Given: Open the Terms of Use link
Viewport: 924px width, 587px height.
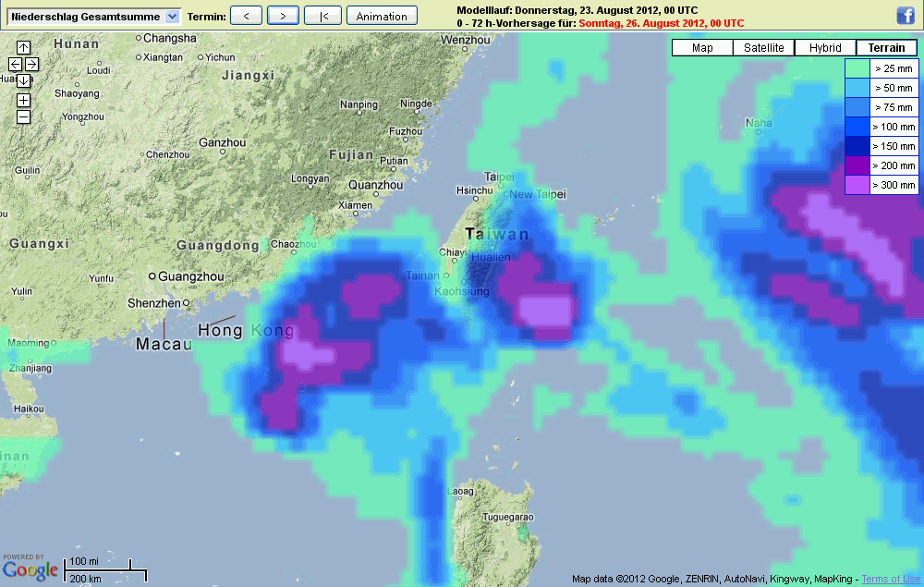Looking at the screenshot, I should tap(891, 579).
